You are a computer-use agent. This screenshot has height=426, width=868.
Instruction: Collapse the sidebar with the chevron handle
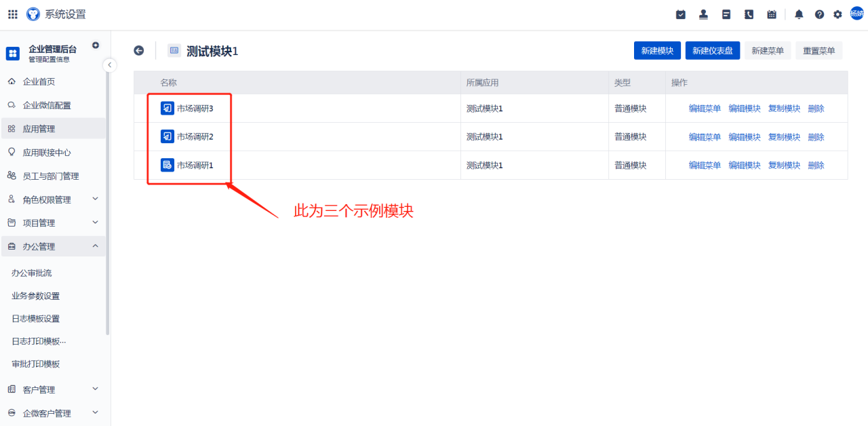(110, 65)
